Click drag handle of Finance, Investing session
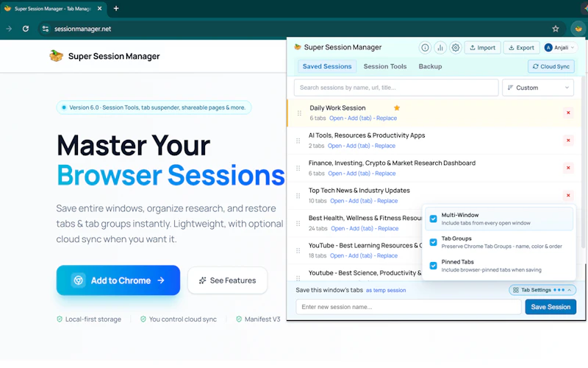This screenshot has width=588, height=368. click(298, 169)
